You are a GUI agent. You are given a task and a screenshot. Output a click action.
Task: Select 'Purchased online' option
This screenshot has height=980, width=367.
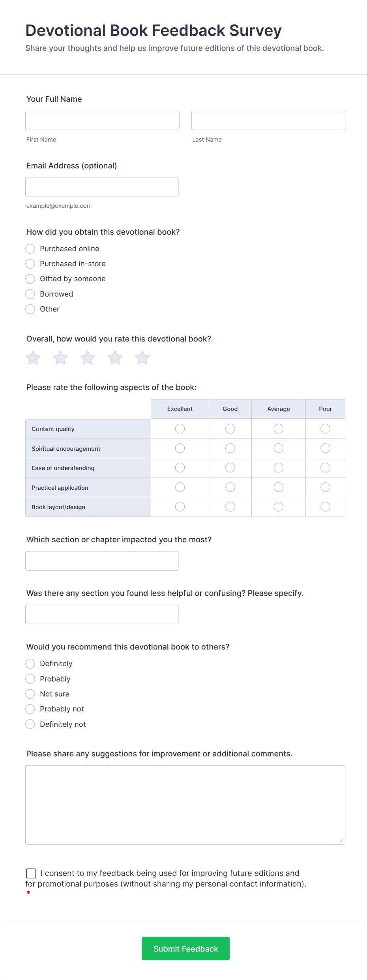tap(30, 248)
